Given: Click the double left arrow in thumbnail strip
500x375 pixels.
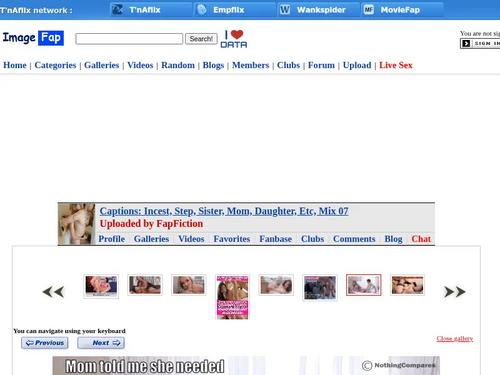Looking at the screenshot, I should coord(53,292).
